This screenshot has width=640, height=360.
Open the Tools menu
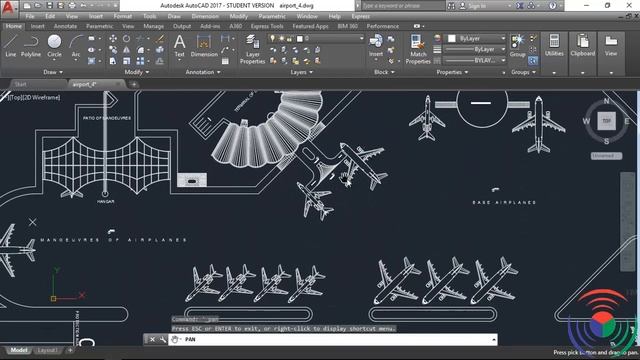coord(149,16)
